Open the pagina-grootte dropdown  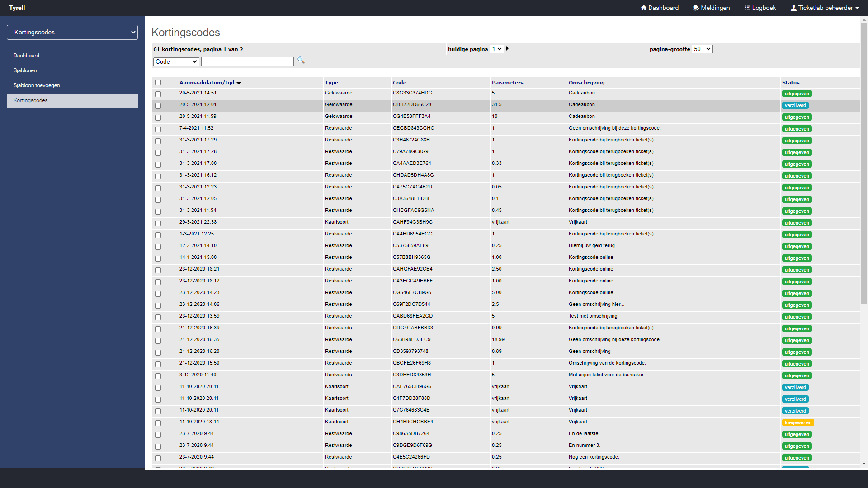(x=702, y=49)
